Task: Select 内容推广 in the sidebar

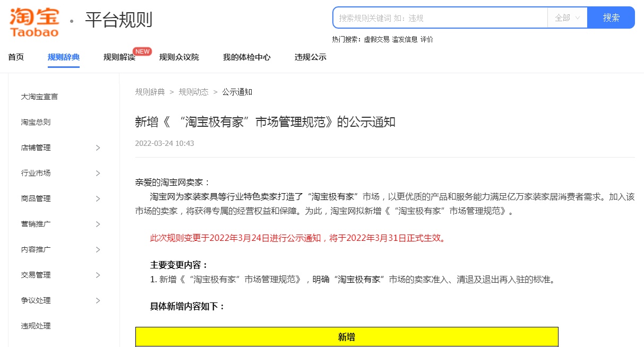Action: 36,249
